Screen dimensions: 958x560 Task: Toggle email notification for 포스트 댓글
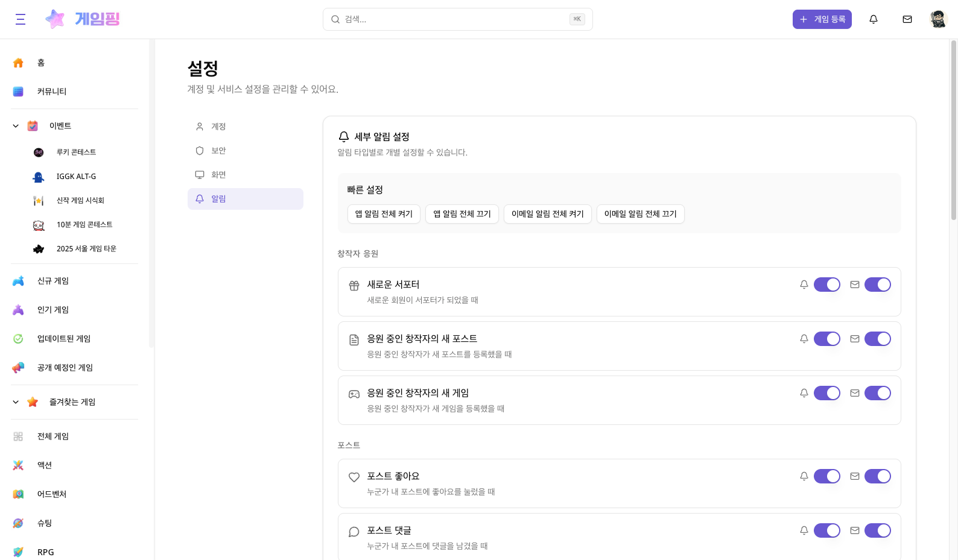[x=878, y=530]
